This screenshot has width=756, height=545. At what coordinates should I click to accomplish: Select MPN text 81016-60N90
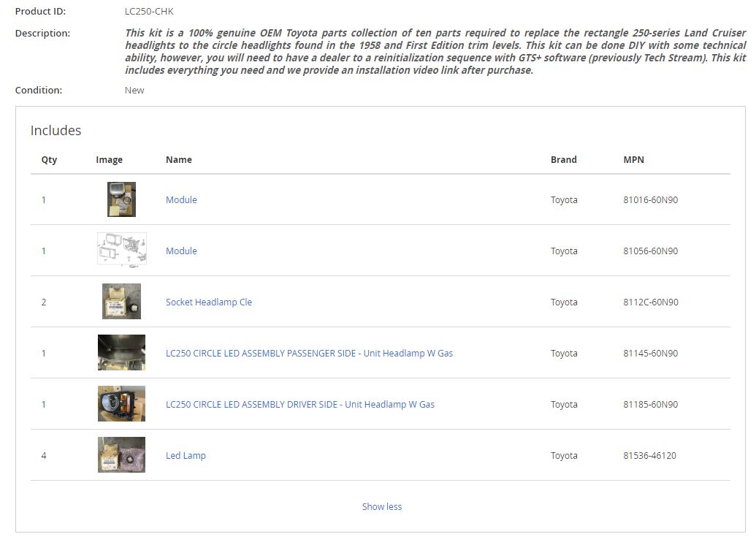(x=650, y=199)
